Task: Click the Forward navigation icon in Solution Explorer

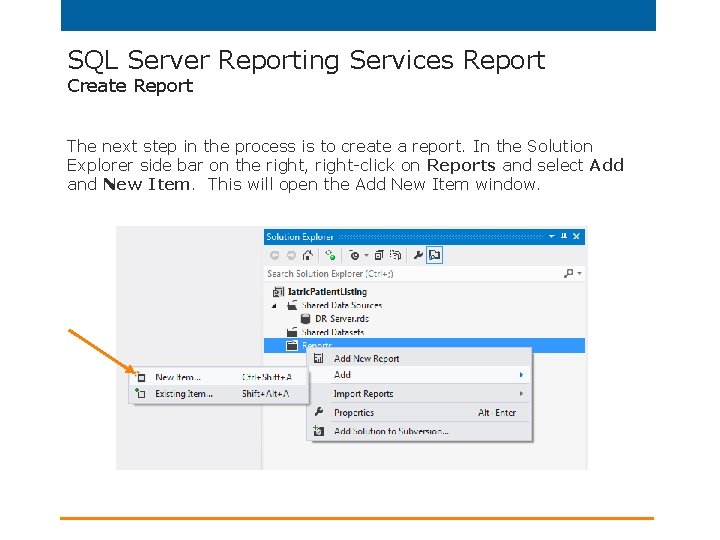Action: (291, 255)
